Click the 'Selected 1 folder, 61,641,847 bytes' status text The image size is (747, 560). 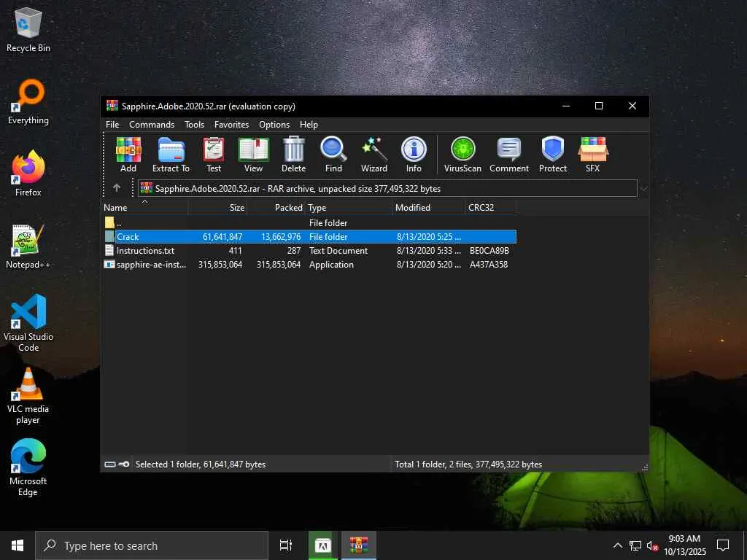point(201,464)
